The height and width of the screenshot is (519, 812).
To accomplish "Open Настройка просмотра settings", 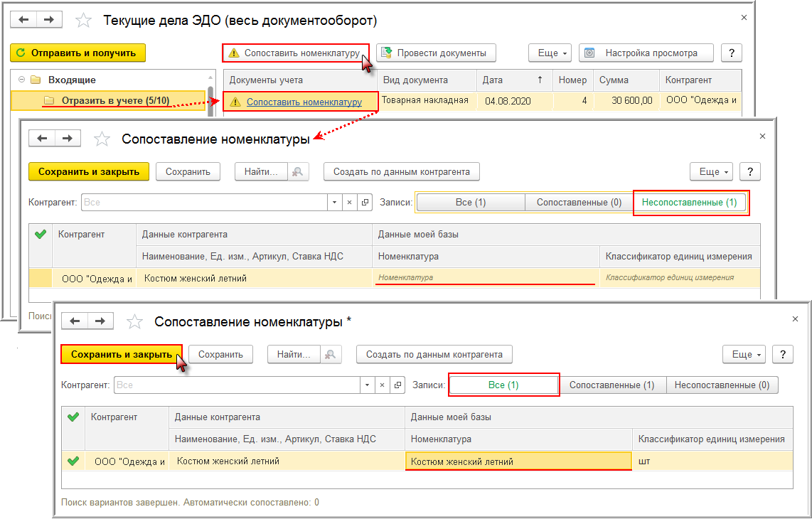I will pos(646,53).
